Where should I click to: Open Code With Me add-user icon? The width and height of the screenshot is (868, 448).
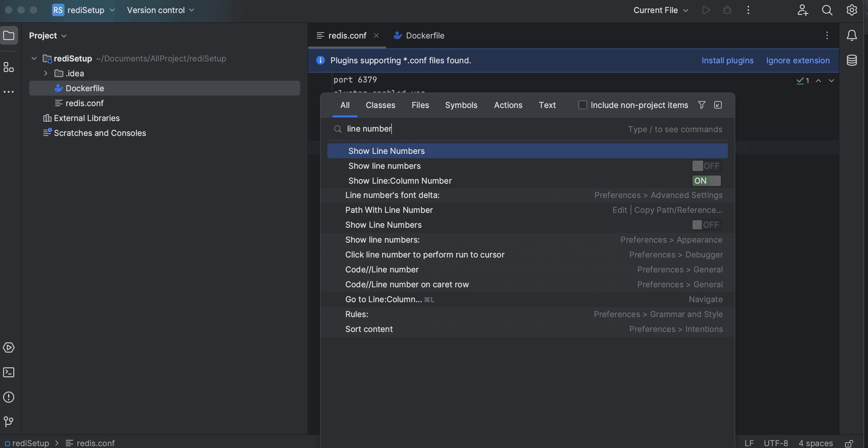coord(803,10)
